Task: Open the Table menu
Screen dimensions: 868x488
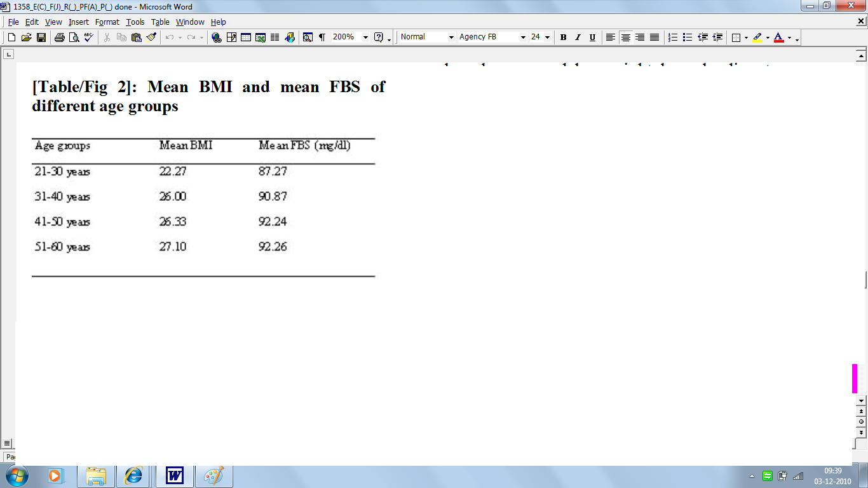Action: pyautogui.click(x=160, y=22)
